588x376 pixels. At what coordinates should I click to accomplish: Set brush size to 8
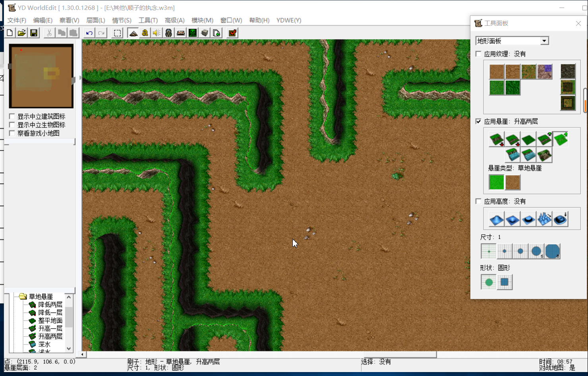[x=552, y=251]
